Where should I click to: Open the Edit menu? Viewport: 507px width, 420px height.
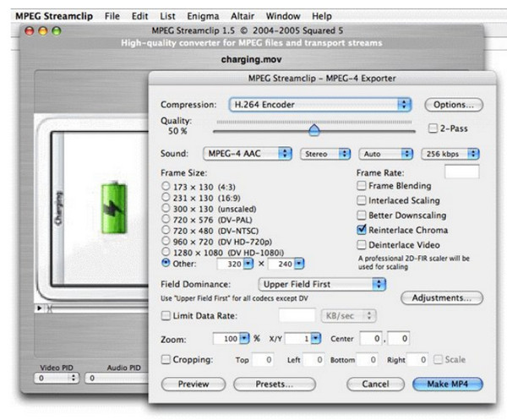tap(139, 16)
